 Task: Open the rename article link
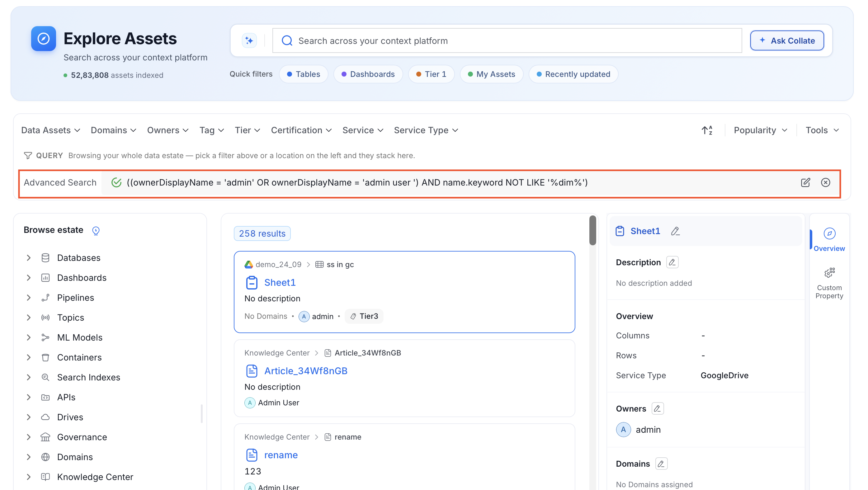(x=281, y=455)
